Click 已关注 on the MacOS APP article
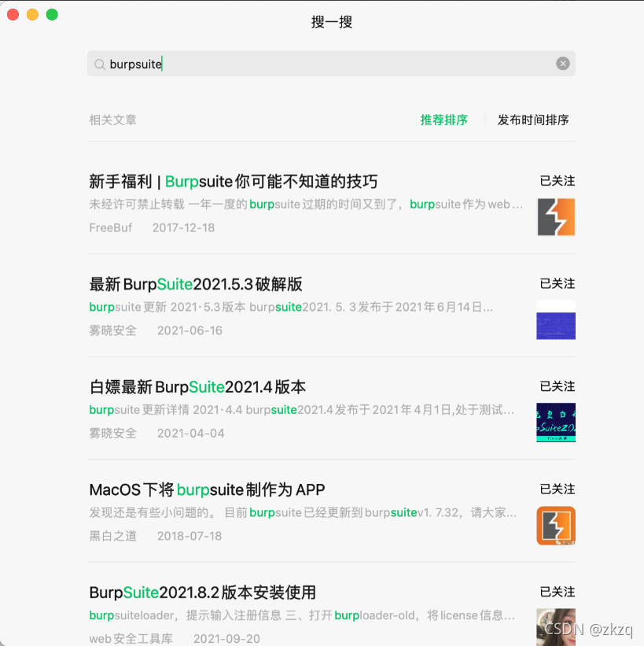Image resolution: width=644 pixels, height=646 pixels. click(558, 489)
